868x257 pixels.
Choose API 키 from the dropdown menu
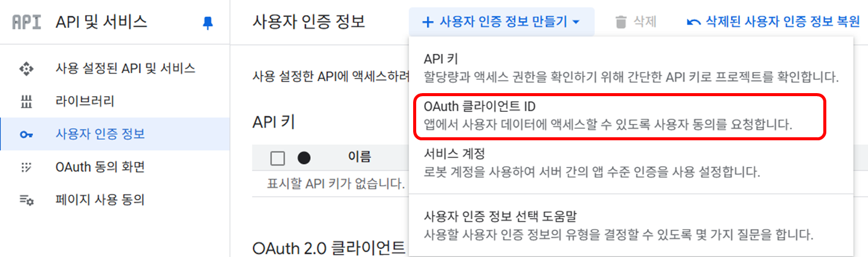[631, 68]
